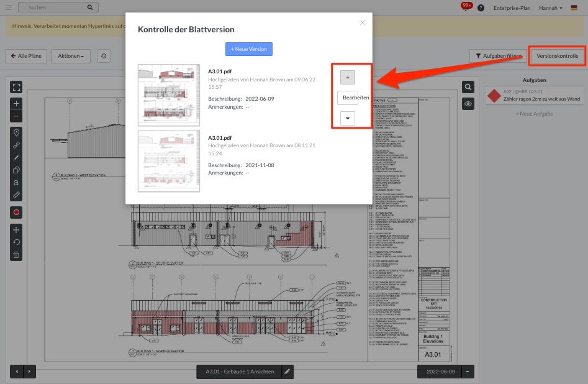Pick the pencil drawing tool
Image resolution: width=588 pixels, height=384 pixels.
(x=16, y=158)
